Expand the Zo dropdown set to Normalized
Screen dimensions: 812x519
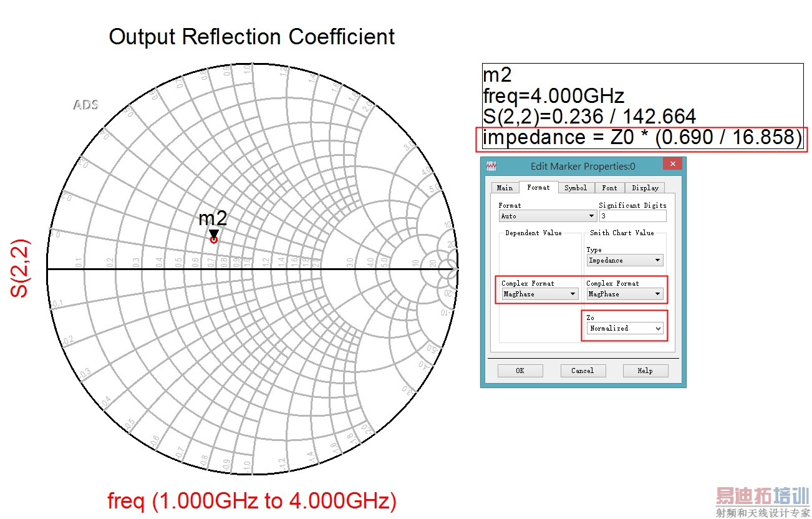[x=625, y=328]
